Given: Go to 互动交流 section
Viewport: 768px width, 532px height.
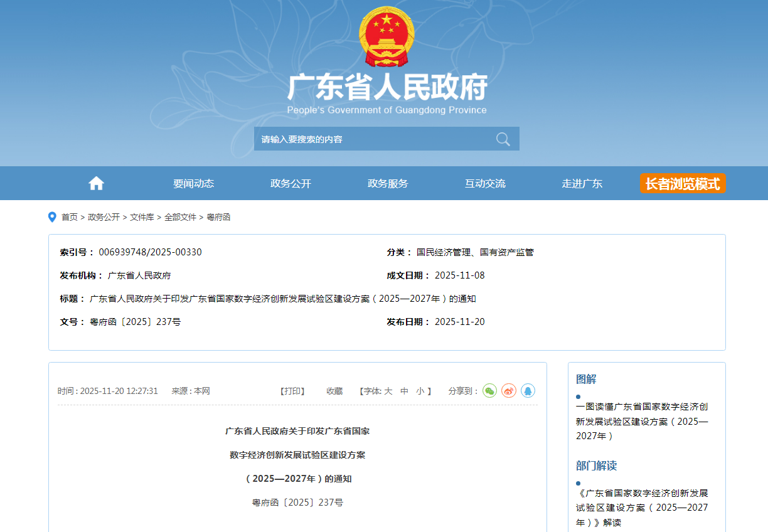Looking at the screenshot, I should [x=485, y=183].
